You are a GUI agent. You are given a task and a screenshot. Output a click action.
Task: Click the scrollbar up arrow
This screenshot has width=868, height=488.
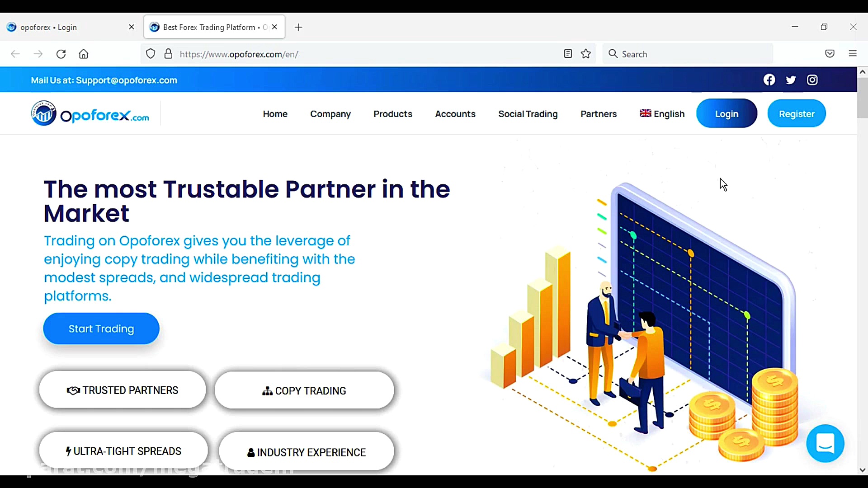(x=862, y=72)
